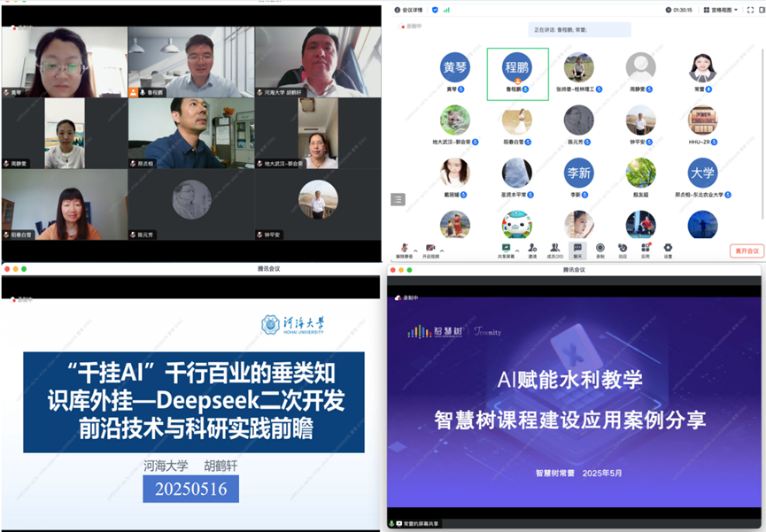This screenshot has height=532, width=766.
Task: Click the list icon left of participant grid
Action: [x=398, y=199]
